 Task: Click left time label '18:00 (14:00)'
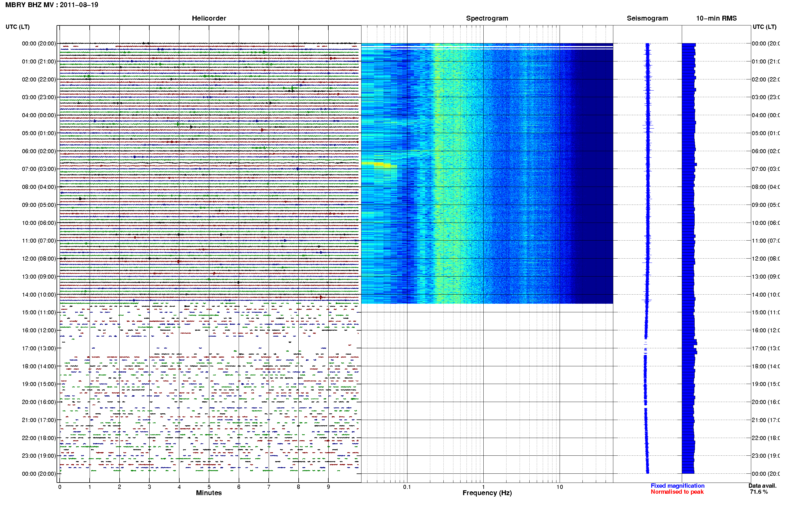pos(39,366)
